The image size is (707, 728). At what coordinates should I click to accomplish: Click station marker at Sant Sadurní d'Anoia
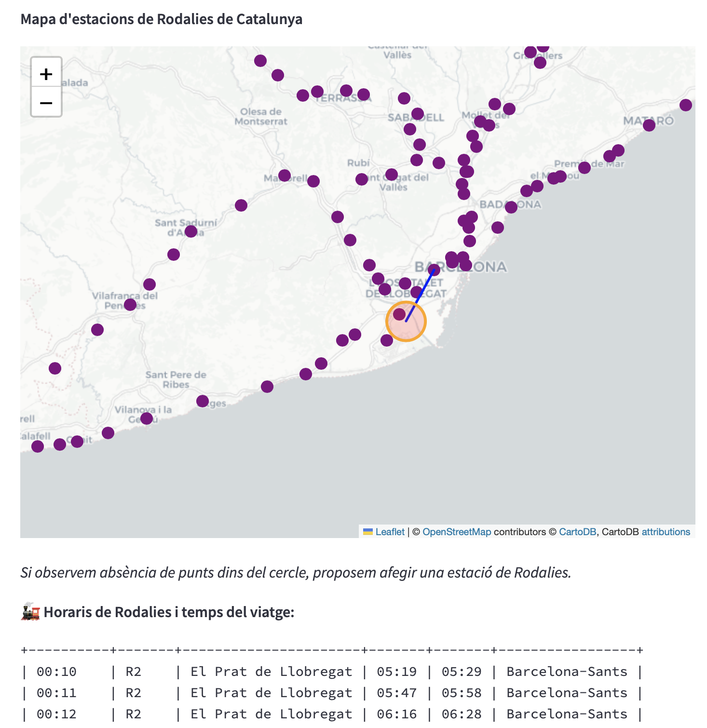pyautogui.click(x=191, y=231)
